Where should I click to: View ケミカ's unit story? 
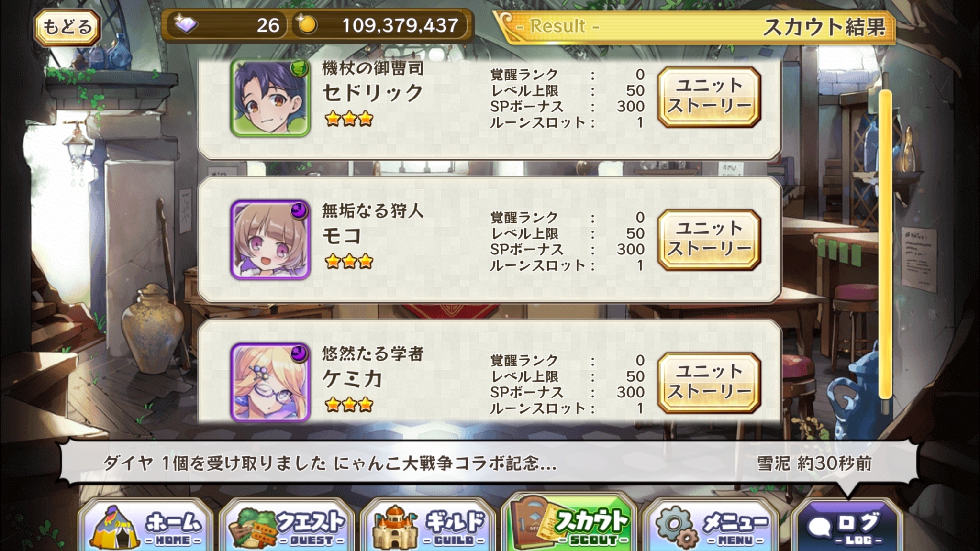tap(709, 383)
